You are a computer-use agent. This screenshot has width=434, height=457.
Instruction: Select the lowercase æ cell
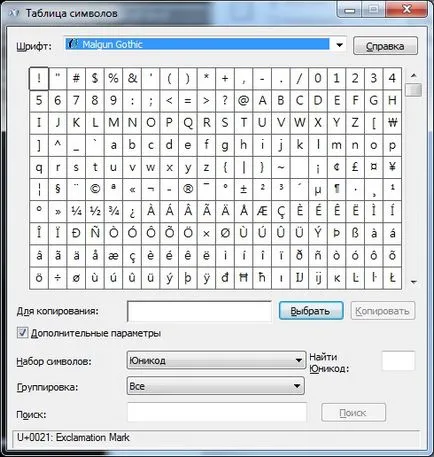tap(114, 256)
